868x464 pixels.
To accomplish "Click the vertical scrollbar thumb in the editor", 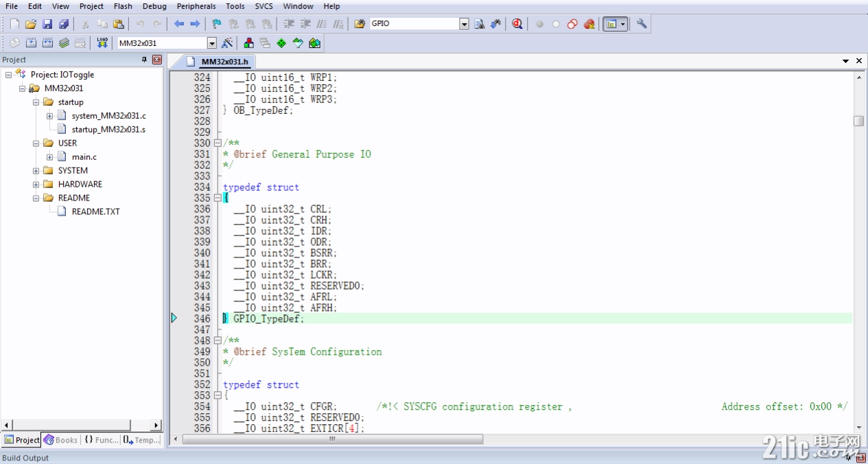I will 858,121.
